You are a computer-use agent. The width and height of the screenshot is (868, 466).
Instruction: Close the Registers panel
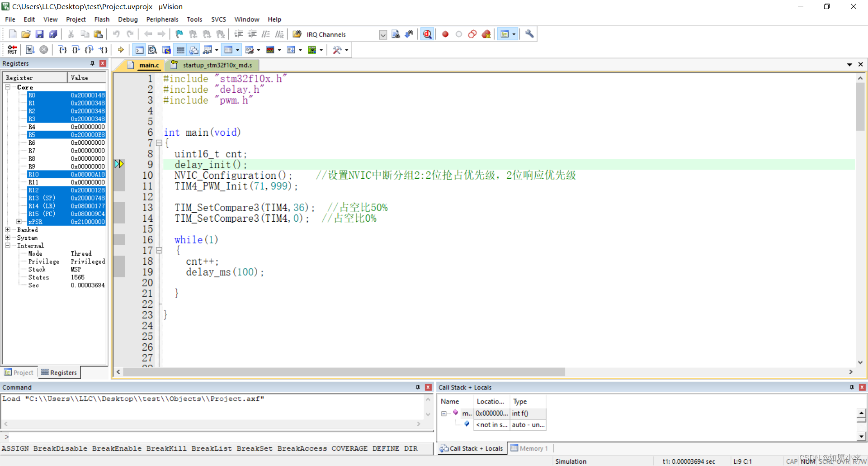click(x=103, y=63)
